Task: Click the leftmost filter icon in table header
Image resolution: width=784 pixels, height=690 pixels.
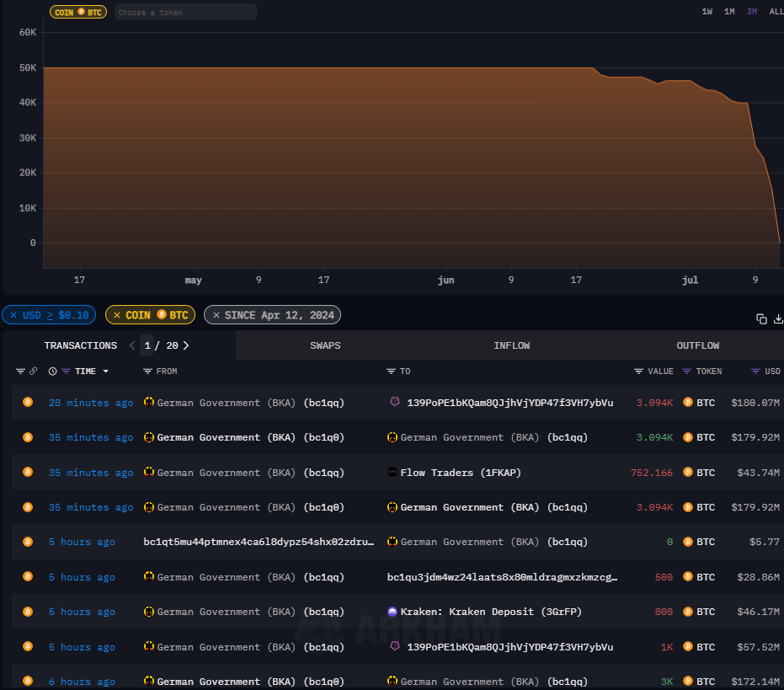Action: click(x=20, y=372)
